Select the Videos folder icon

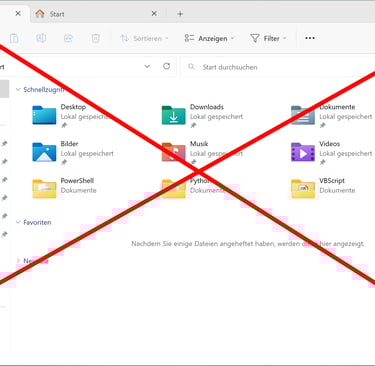click(303, 152)
